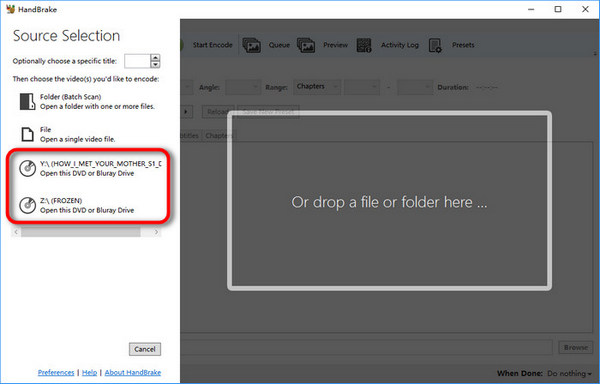The image size is (600, 384).
Task: Click the Queue toolbar icon
Action: coord(252,45)
